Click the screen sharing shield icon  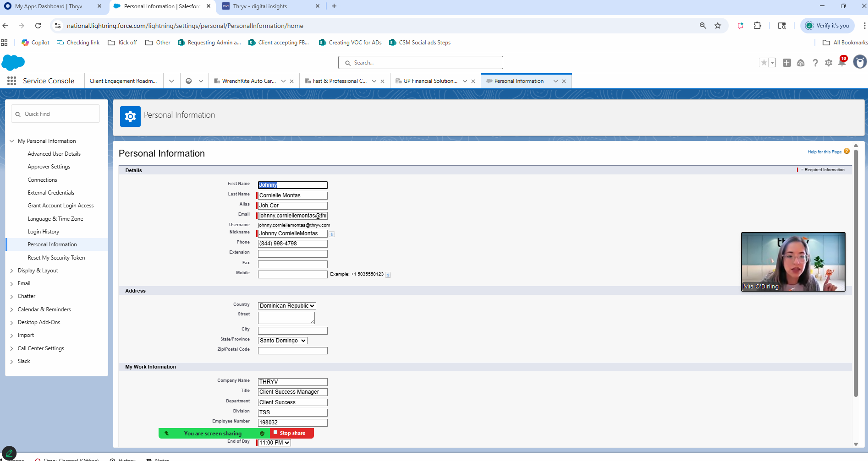tap(262, 434)
